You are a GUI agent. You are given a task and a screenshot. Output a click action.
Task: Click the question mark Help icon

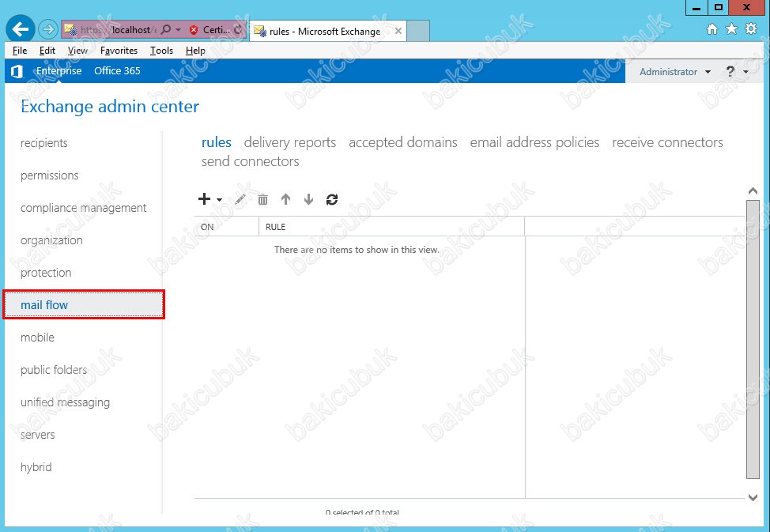pos(730,72)
